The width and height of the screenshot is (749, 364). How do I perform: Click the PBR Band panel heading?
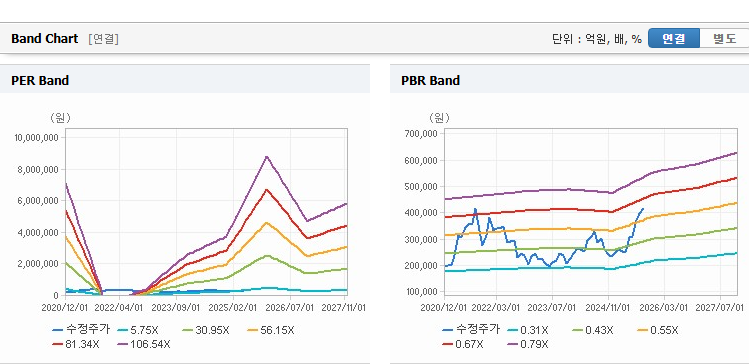point(430,81)
